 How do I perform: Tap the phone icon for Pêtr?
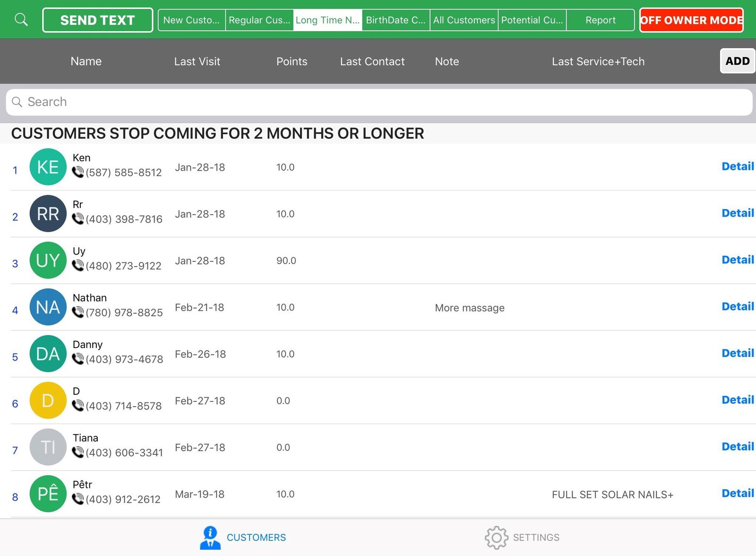78,499
